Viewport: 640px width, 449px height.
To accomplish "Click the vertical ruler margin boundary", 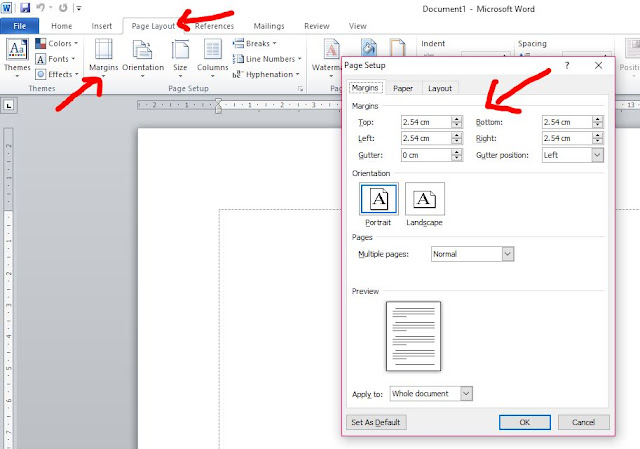I will [8, 211].
